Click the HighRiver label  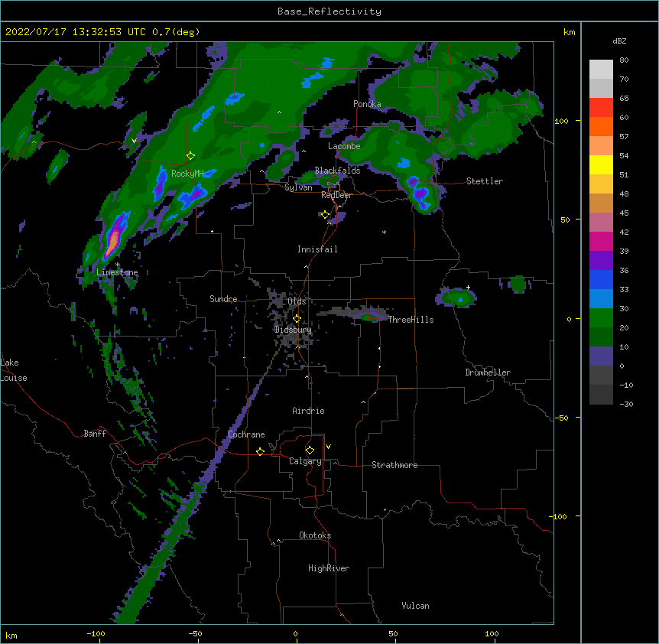click(x=329, y=568)
